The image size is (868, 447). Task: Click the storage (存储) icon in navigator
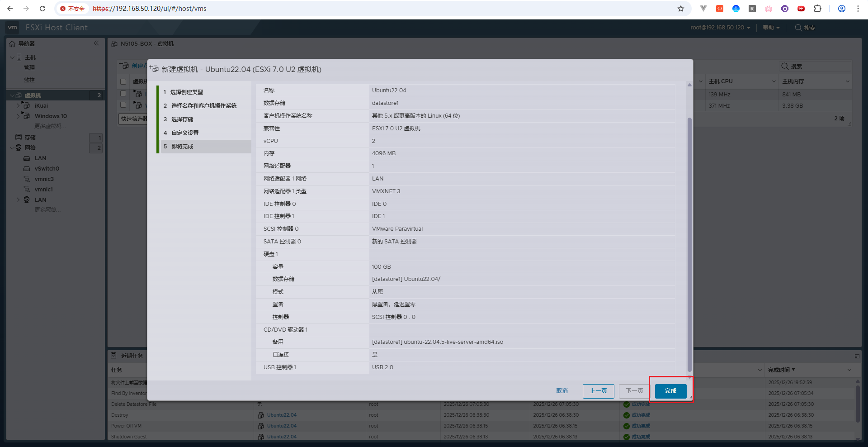coord(19,137)
